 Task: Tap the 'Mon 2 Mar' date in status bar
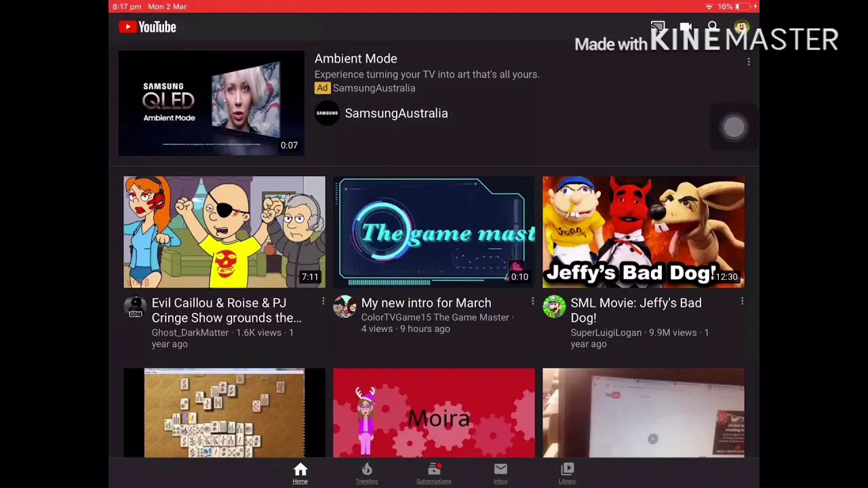click(167, 6)
